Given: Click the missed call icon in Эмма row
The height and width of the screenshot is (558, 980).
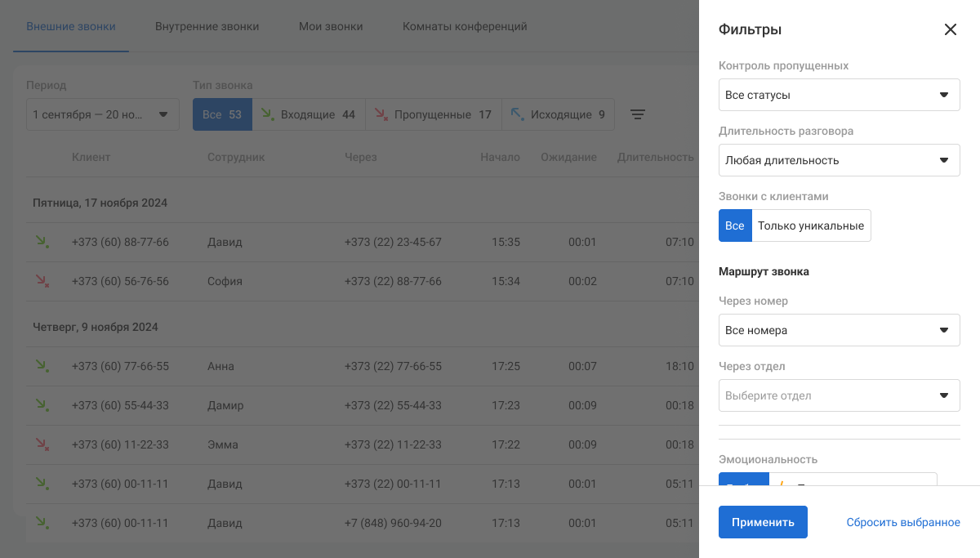Looking at the screenshot, I should (x=41, y=444).
